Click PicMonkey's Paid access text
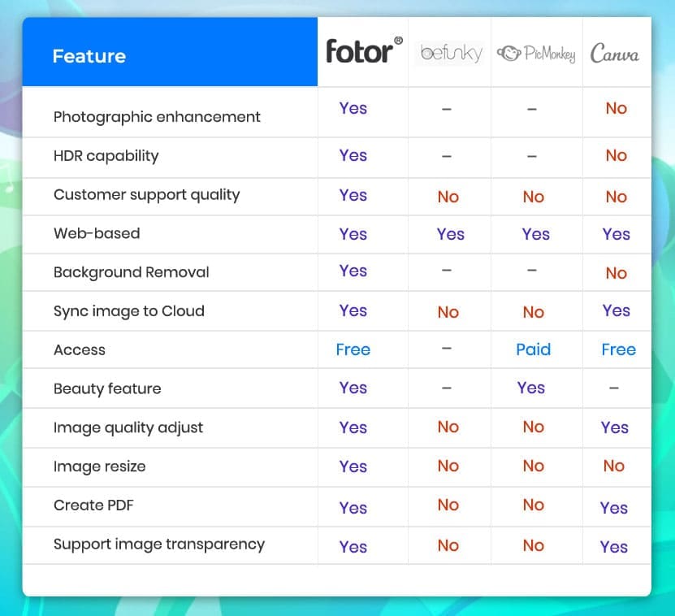675x616 pixels. [x=533, y=349]
